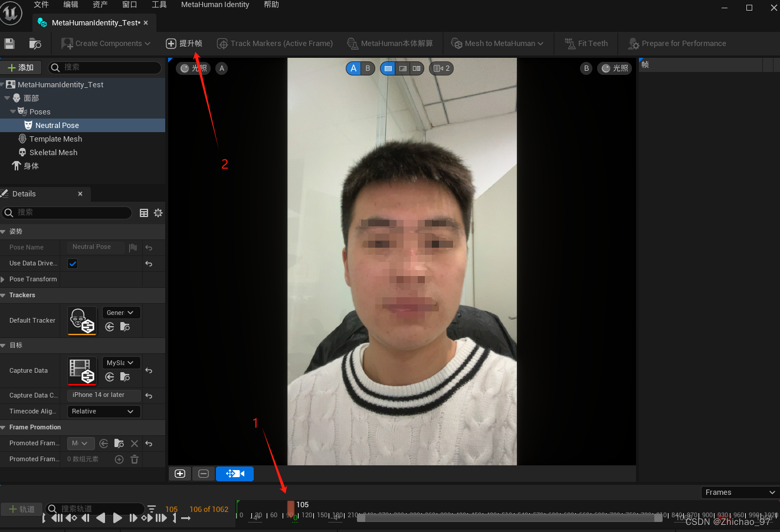Toggle view B in viewport toolbar
Screen dimensions: 780x532
[x=368, y=68]
